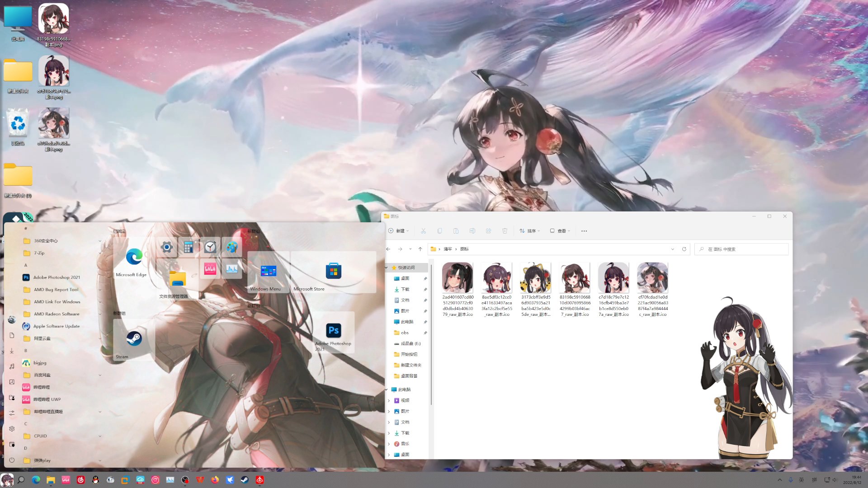The width and height of the screenshot is (868, 488).
Task: Expand 视频 under 此电脑 in navigation pane
Action: pyautogui.click(x=389, y=400)
